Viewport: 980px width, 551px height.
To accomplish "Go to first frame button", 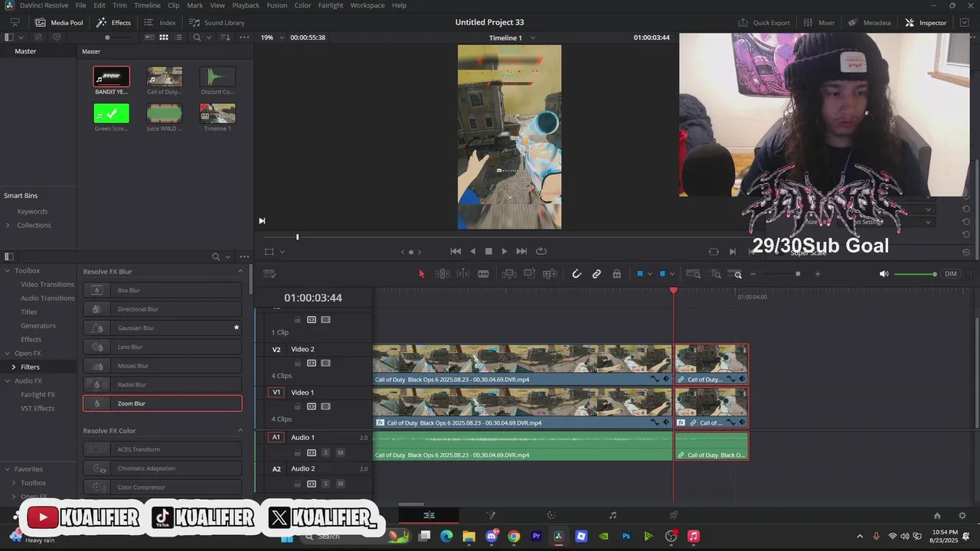I will click(456, 251).
